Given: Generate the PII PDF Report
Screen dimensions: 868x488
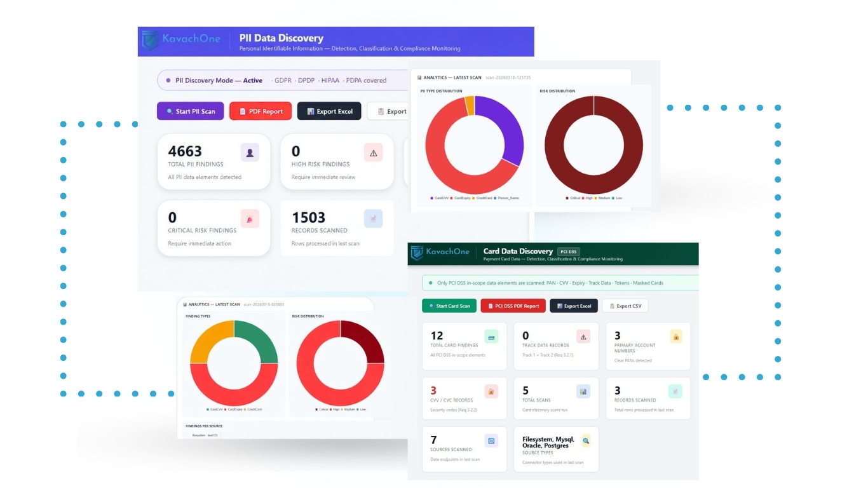Looking at the screenshot, I should point(261,111).
